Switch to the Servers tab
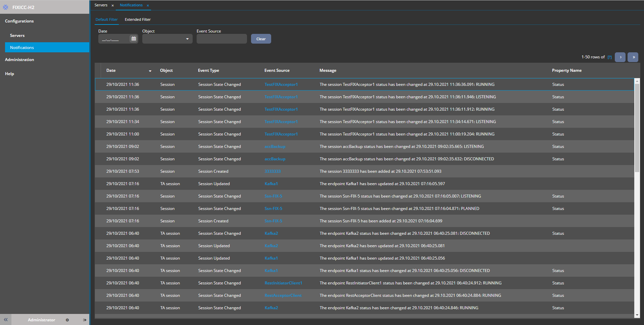Screen dimensions: 644x325 tap(101, 5)
